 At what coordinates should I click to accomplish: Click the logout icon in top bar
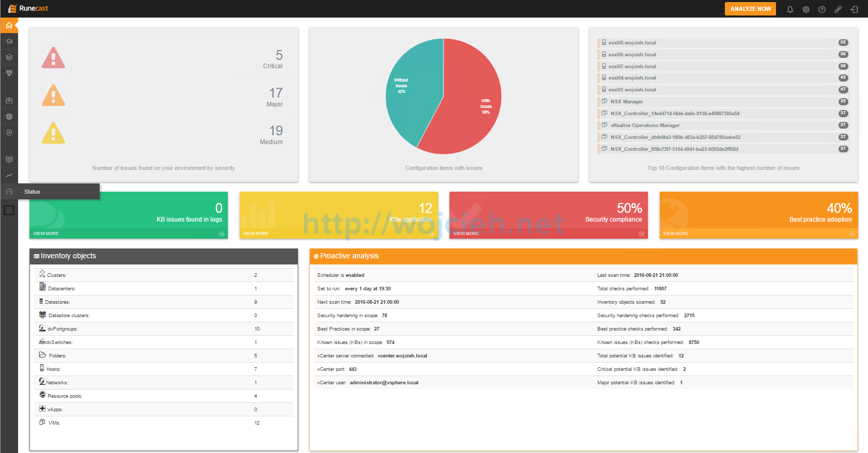coord(854,9)
